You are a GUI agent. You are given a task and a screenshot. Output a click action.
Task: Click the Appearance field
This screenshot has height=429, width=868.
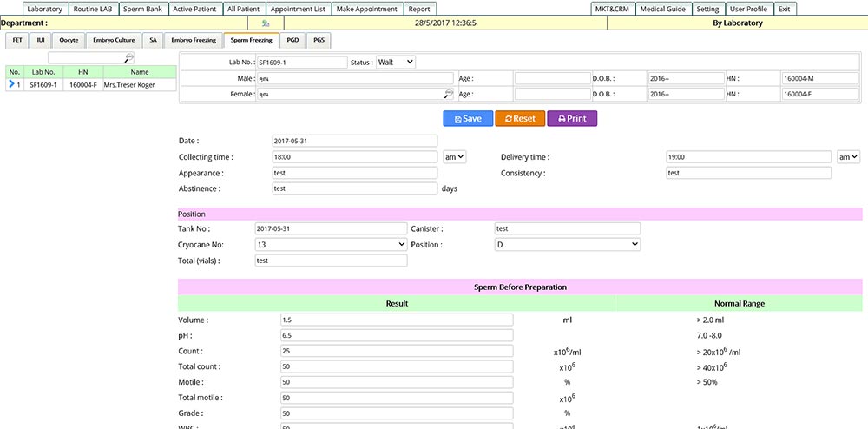(x=355, y=173)
